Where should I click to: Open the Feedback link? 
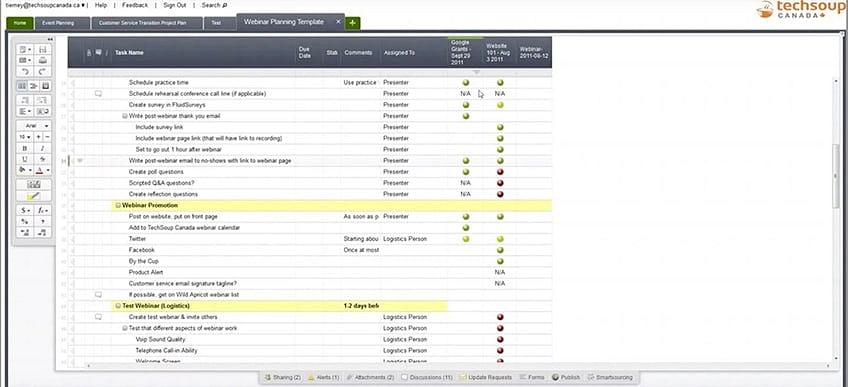pos(135,5)
